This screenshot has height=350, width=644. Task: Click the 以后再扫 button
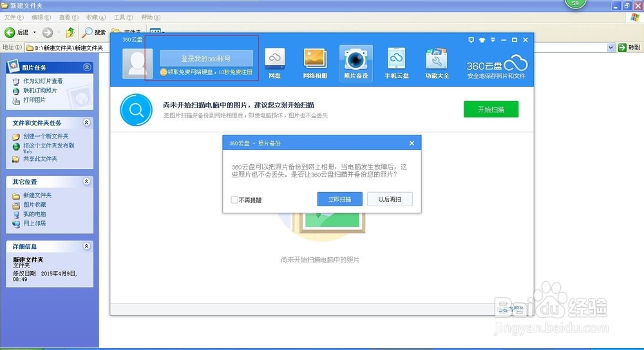pos(390,199)
